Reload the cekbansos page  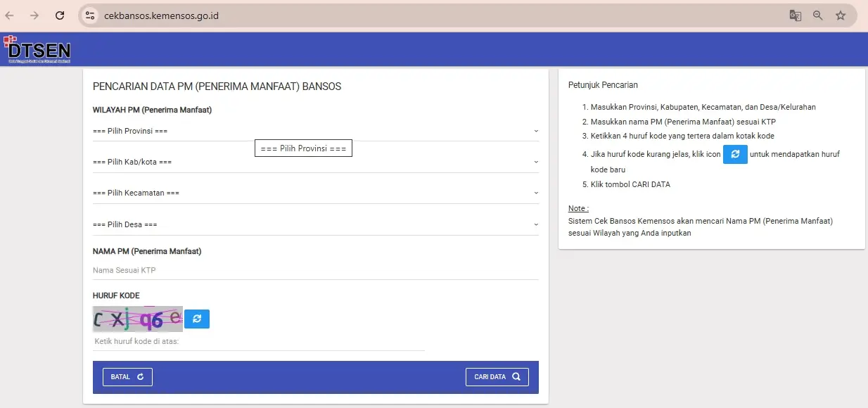pos(60,15)
